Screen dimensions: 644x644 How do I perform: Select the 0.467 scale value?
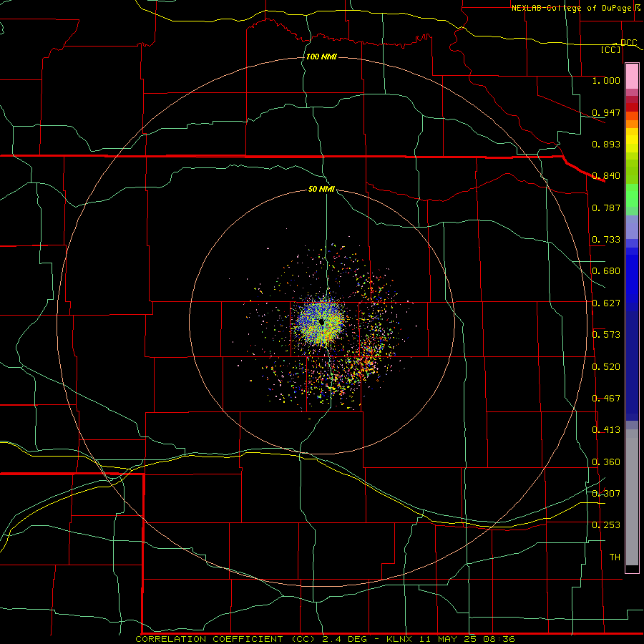click(x=606, y=399)
